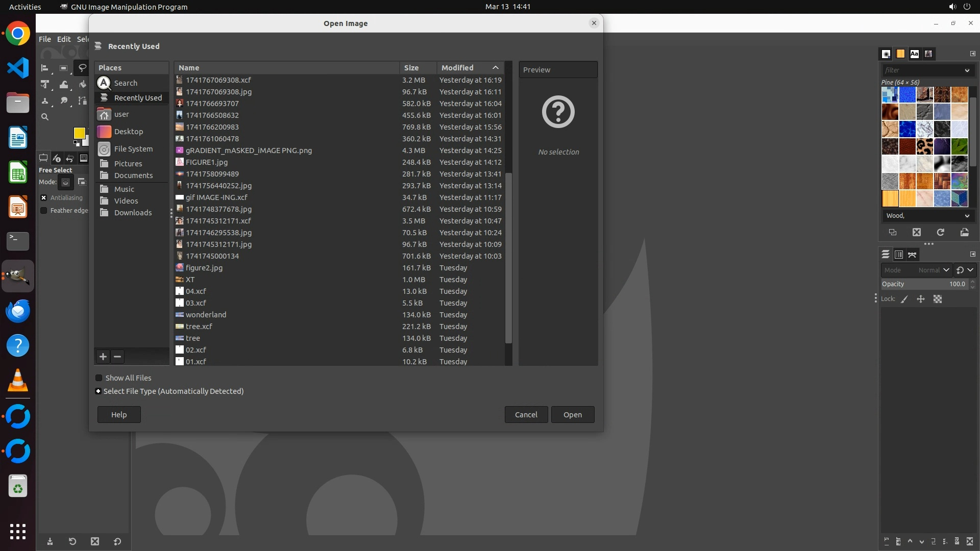Click the Cancel button
The image size is (980, 551).
(x=526, y=415)
